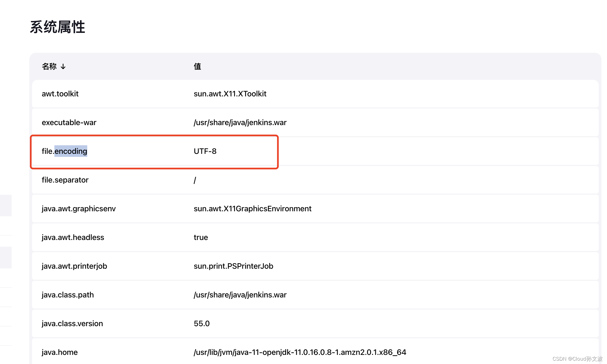607x364 pixels.
Task: Click the java.home property name
Action: pos(59,352)
